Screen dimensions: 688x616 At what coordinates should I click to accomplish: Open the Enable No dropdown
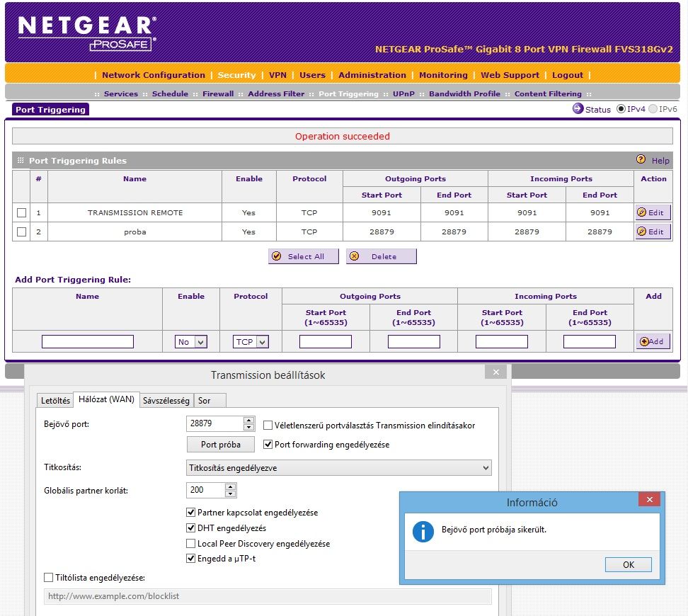[x=190, y=341]
